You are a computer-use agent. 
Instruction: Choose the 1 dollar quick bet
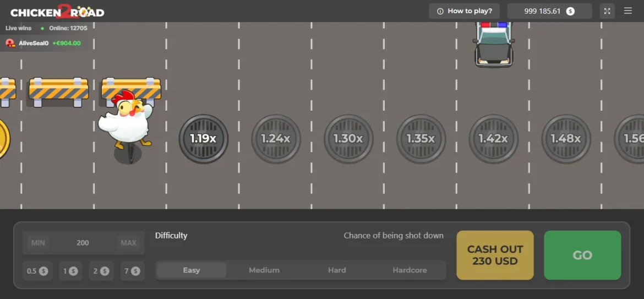tap(70, 271)
